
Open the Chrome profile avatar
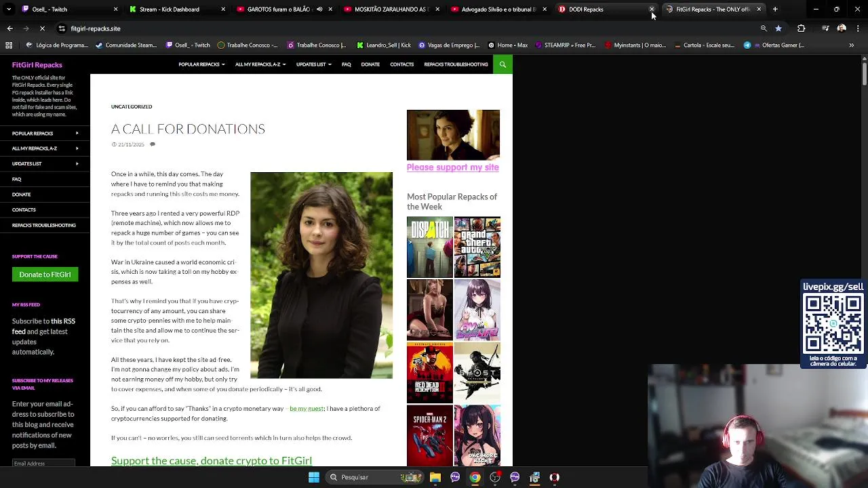click(x=842, y=28)
